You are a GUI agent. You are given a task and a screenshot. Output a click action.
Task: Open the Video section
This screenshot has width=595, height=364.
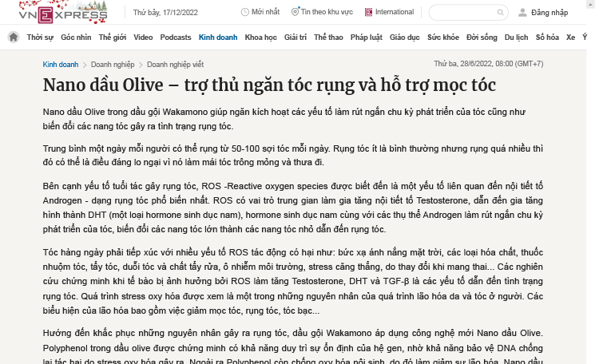(x=143, y=38)
